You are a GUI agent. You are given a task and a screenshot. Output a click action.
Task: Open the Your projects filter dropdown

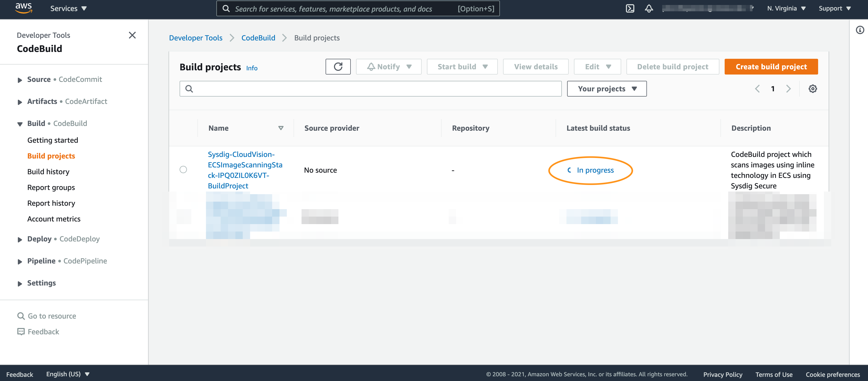point(606,89)
